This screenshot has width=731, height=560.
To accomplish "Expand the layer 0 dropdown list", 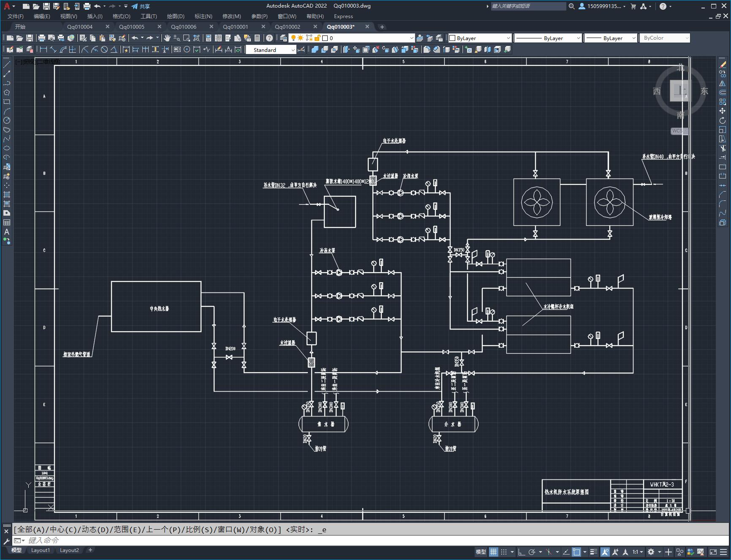I will (x=412, y=38).
